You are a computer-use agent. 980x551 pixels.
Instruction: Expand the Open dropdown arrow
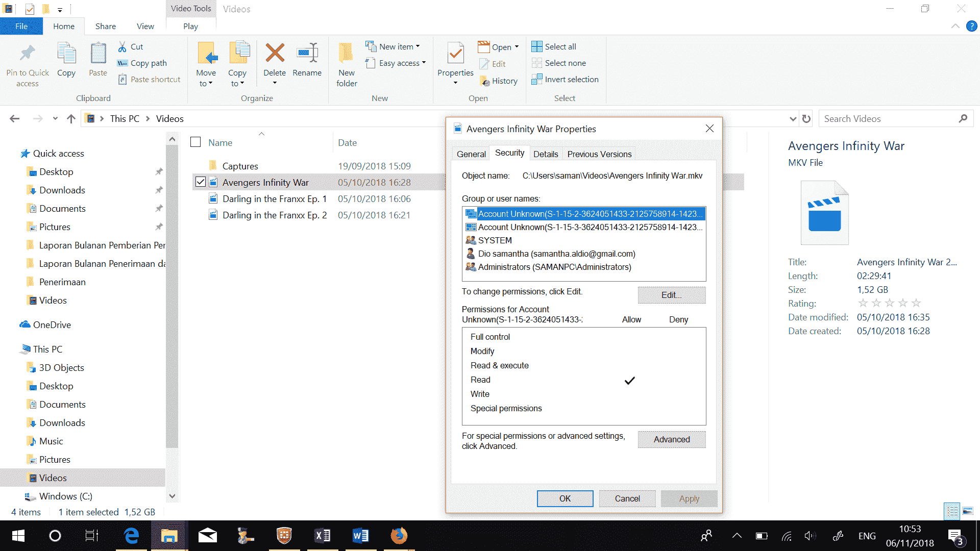[517, 46]
